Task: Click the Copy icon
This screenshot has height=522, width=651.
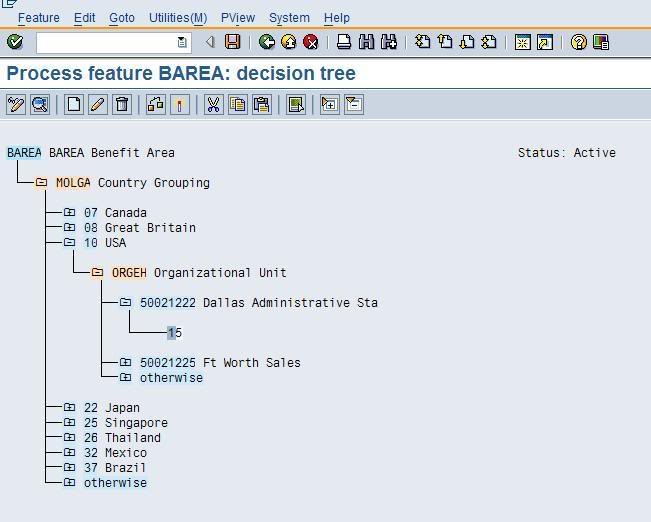Action: (237, 104)
